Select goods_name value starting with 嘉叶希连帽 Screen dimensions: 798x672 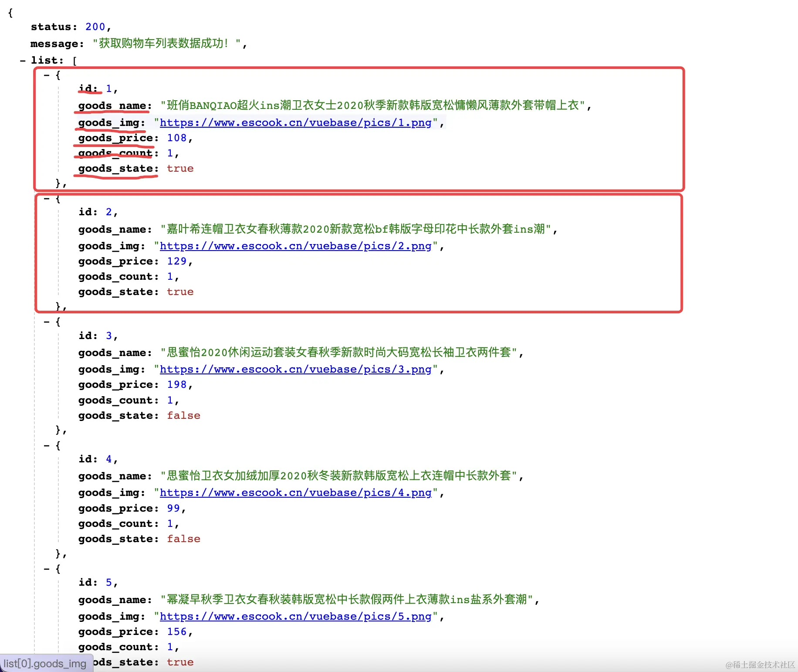356,229
